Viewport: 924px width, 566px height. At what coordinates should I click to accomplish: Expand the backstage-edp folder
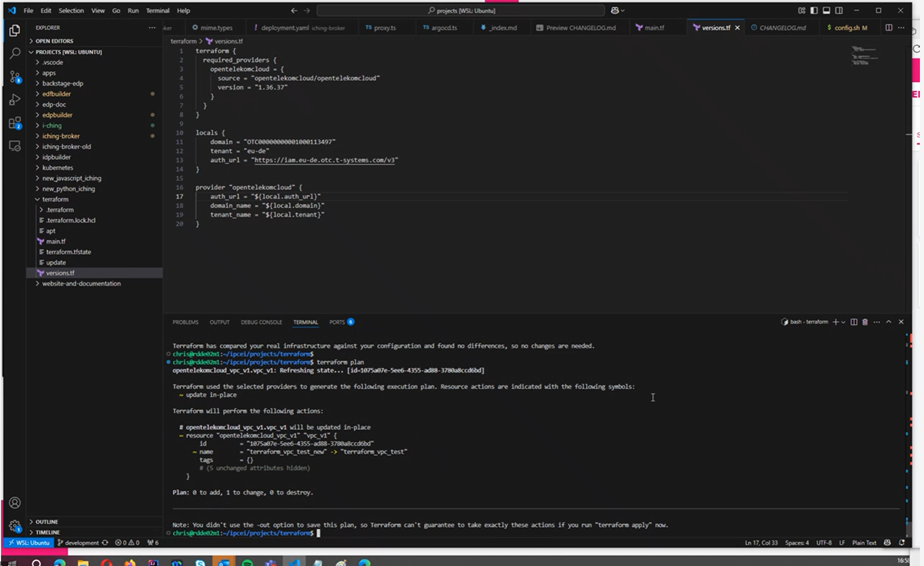pos(63,84)
